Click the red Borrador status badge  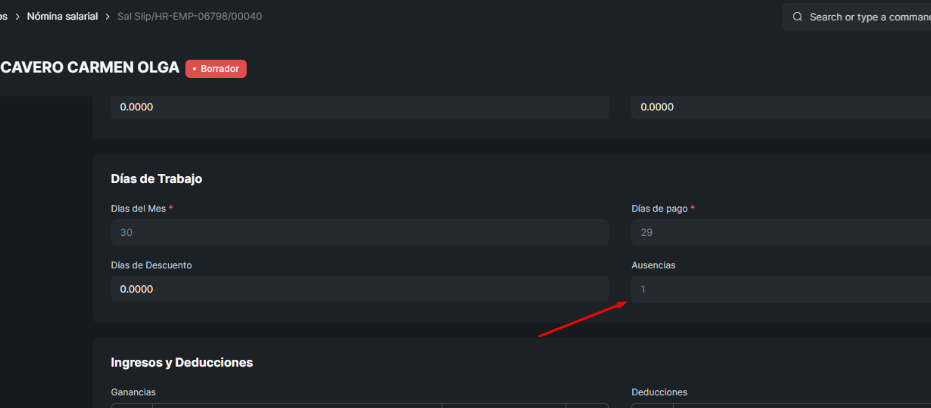coord(216,69)
